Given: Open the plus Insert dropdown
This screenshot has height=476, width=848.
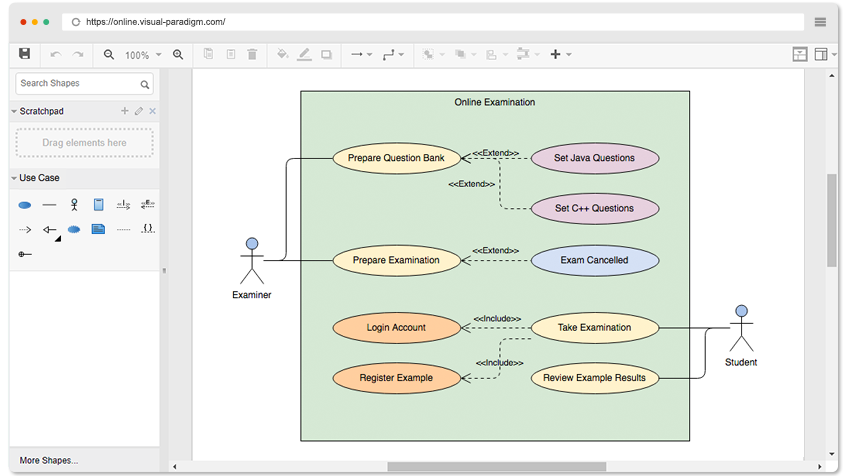Looking at the screenshot, I should coord(561,54).
